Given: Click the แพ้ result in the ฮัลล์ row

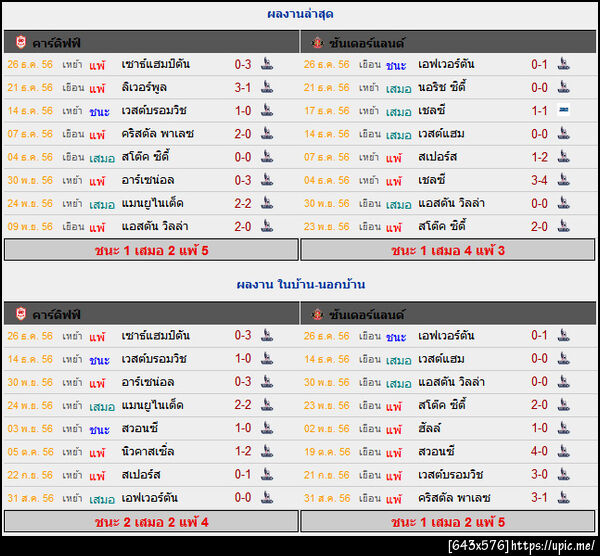Looking at the screenshot, I should 393,429.
